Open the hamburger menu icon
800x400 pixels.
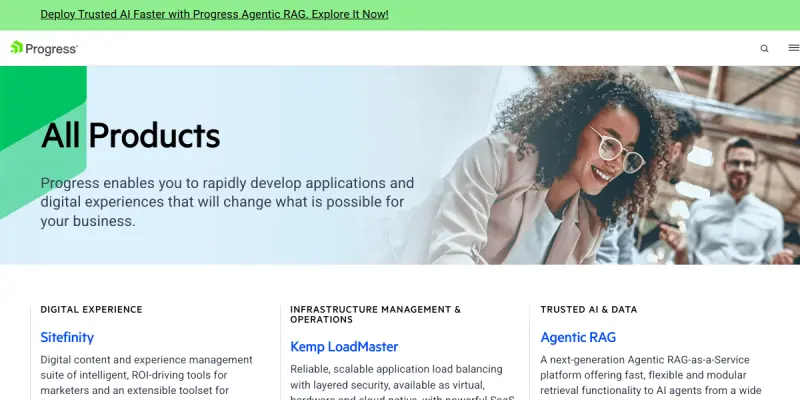794,48
